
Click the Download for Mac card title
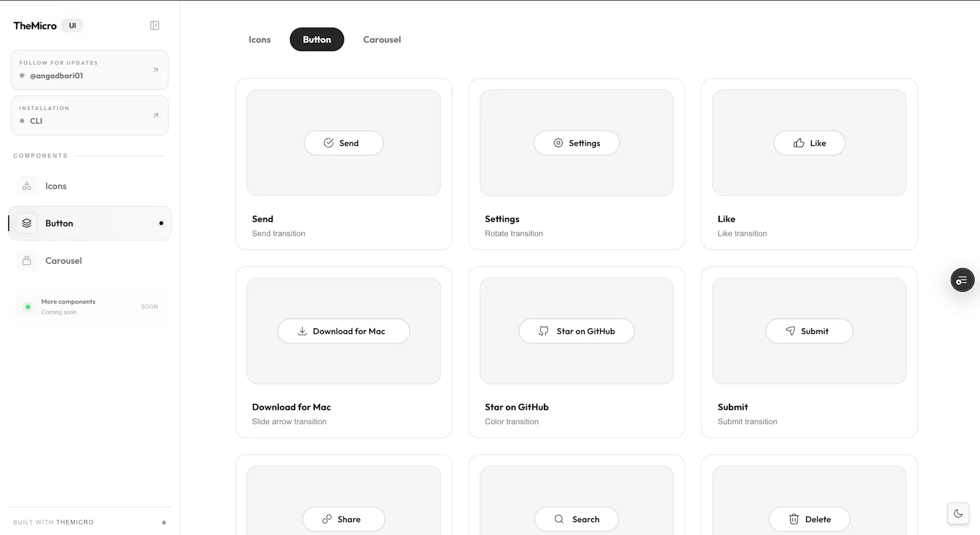[x=292, y=407]
